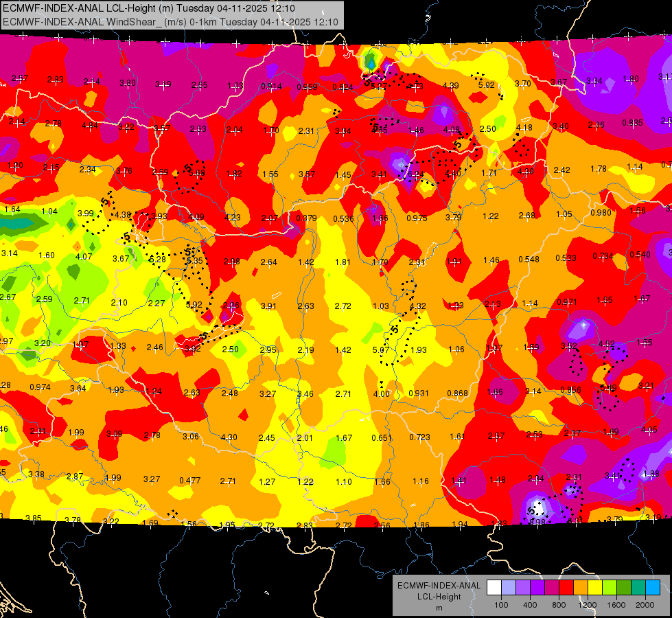Click the value 0.536 on the map
Viewport: 672px width, 618px height.
[344, 219]
